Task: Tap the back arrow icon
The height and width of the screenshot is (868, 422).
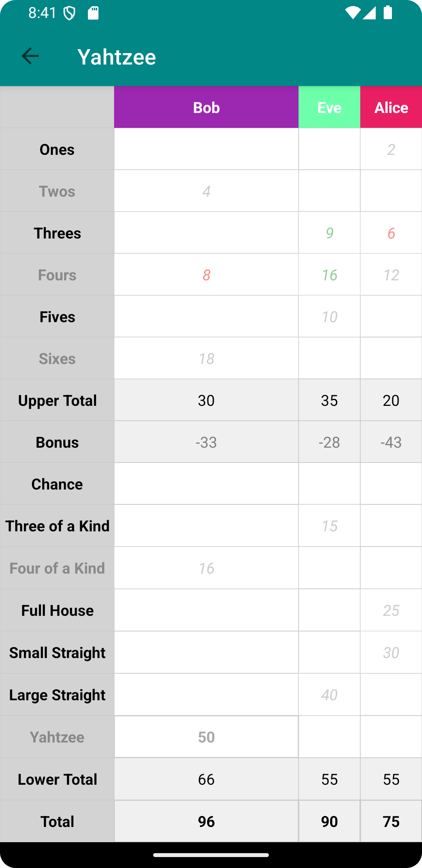Action: click(30, 56)
